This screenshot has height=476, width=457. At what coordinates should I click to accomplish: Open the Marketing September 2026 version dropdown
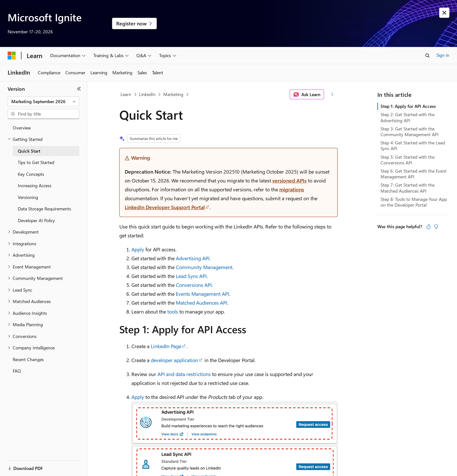(x=43, y=102)
